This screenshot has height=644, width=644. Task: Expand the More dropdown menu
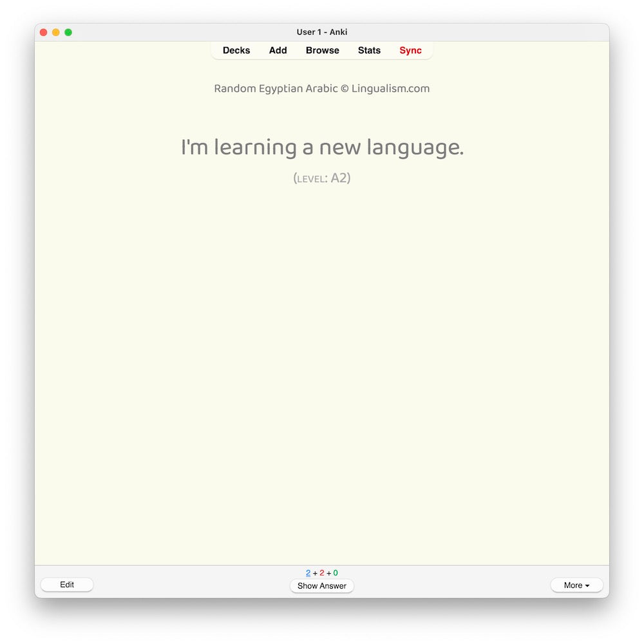[x=576, y=585]
